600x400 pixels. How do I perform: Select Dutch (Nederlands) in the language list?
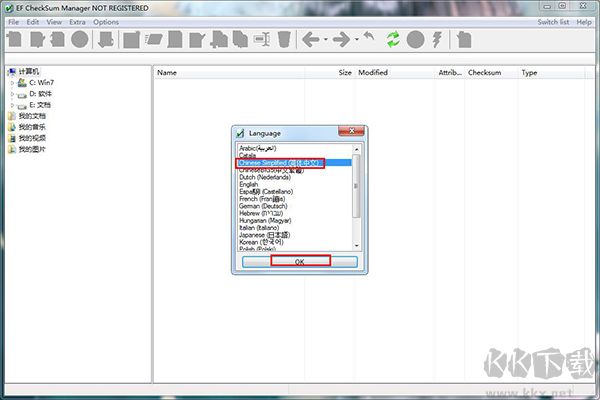click(x=295, y=177)
